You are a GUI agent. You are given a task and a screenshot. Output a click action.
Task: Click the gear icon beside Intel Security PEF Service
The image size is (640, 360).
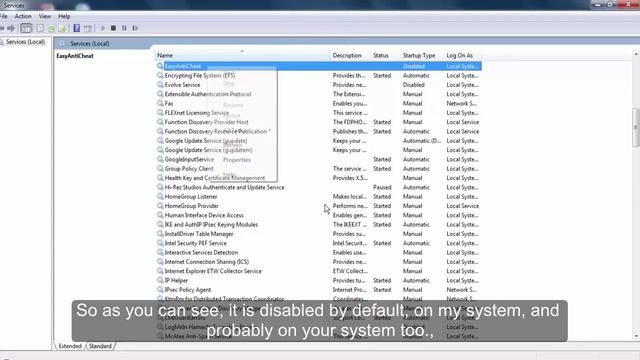tap(160, 243)
